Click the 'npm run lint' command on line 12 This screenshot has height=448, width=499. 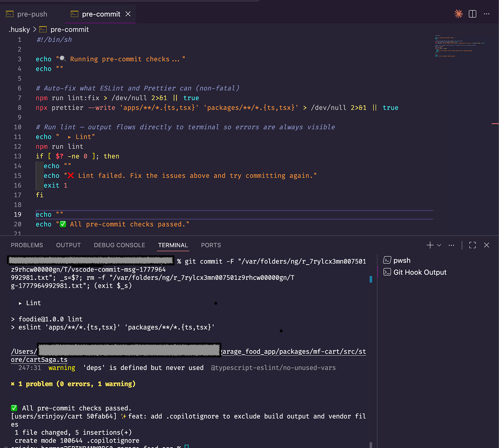[60, 146]
